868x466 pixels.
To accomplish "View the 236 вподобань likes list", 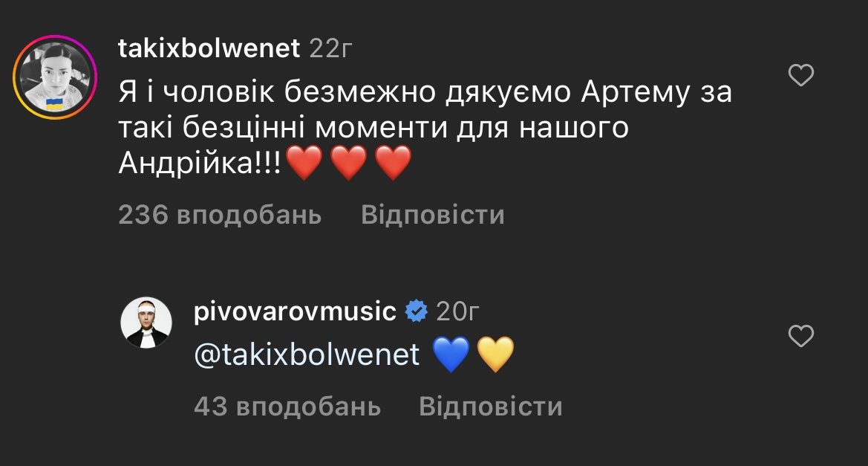I will (220, 215).
